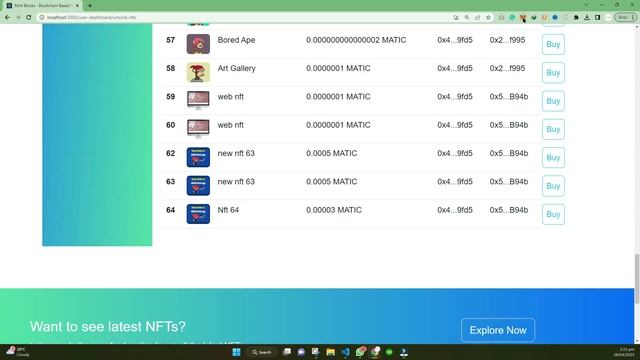The width and height of the screenshot is (640, 360).
Task: Click the page vertical scrollbar thumb
Action: tap(637, 279)
